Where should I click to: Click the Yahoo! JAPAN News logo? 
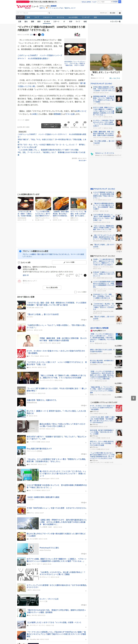pos(27,7)
